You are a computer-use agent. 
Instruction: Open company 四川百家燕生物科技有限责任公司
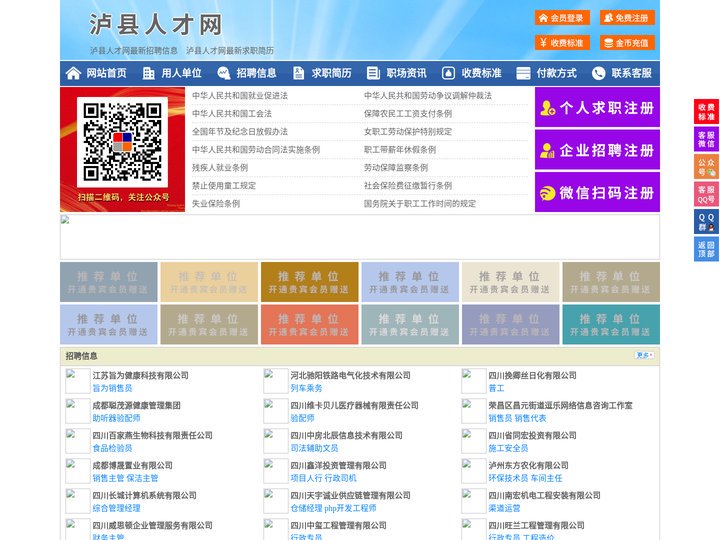coord(152,435)
